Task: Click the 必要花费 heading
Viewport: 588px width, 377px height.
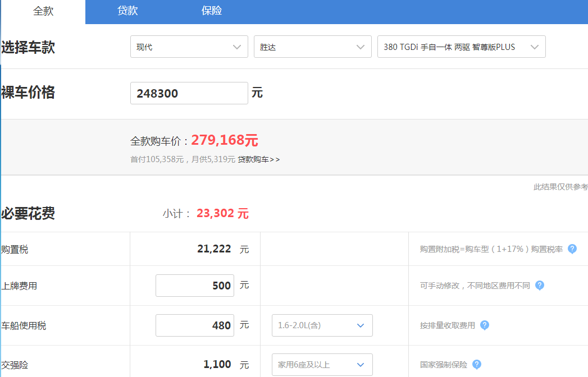Action: [28, 213]
